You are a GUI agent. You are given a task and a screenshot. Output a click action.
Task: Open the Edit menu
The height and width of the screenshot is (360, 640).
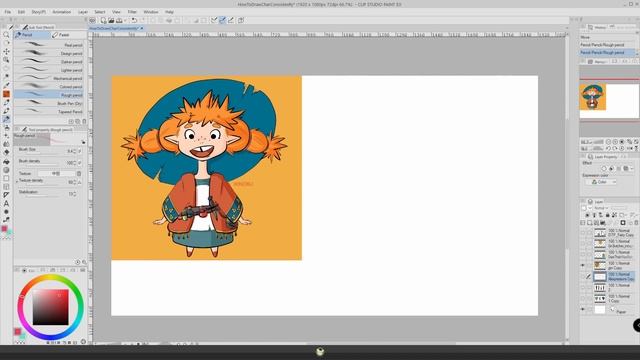21,12
